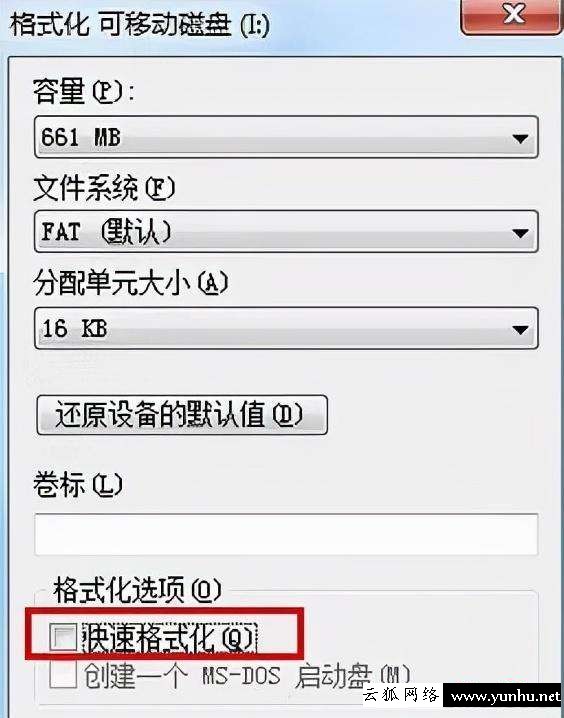
Task: Click the 容量(P) label
Action: coord(84,91)
